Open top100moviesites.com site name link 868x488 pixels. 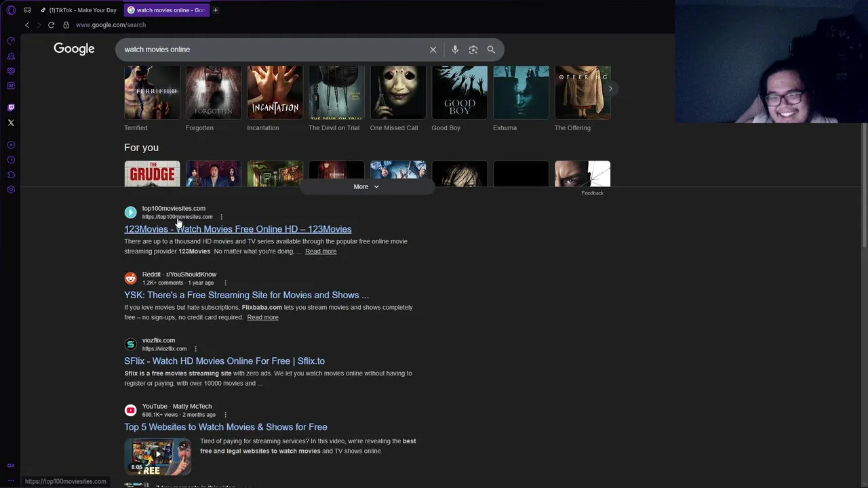174,208
